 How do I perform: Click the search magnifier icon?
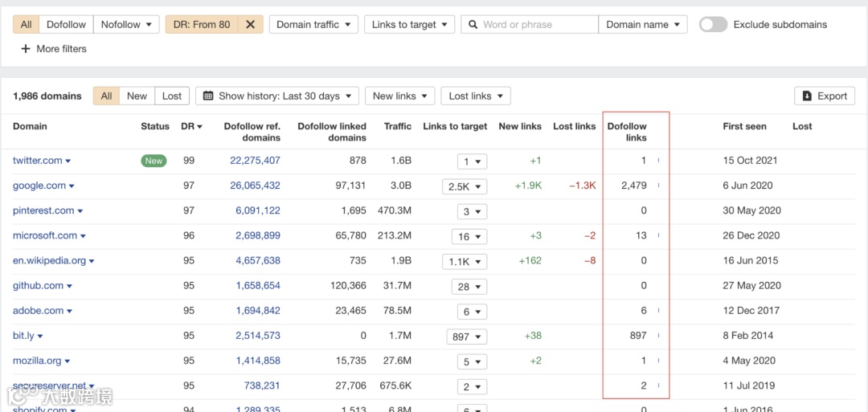473,24
